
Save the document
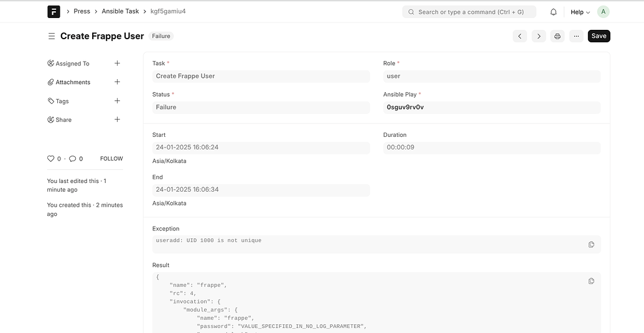coord(599,36)
